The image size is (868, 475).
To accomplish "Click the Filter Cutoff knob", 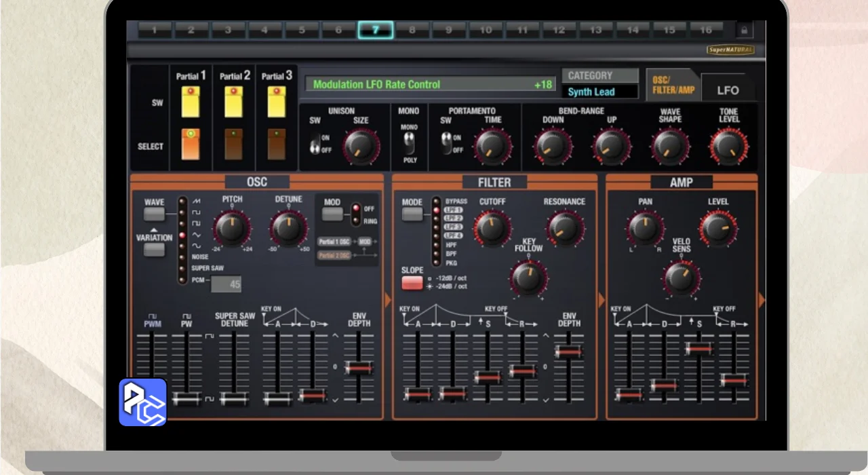I will 492,229.
